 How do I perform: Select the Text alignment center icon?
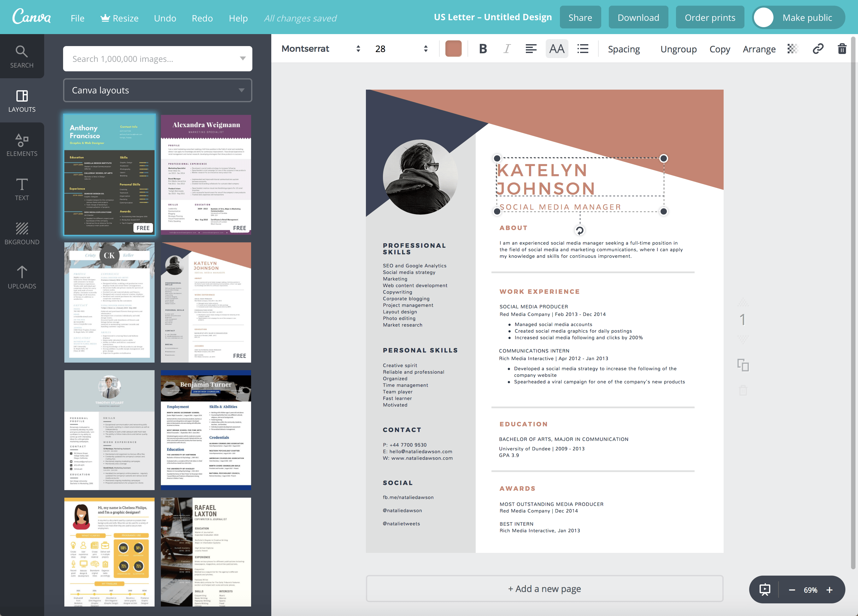530,48
